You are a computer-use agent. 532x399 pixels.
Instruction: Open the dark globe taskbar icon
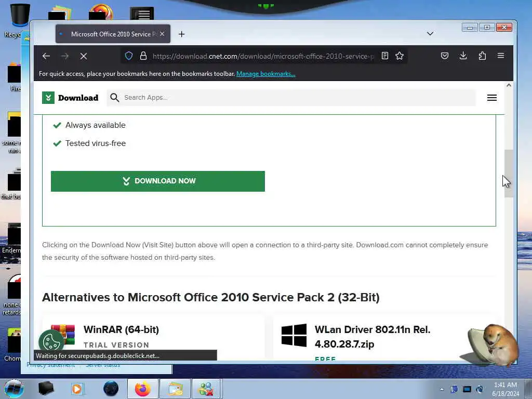(111, 389)
